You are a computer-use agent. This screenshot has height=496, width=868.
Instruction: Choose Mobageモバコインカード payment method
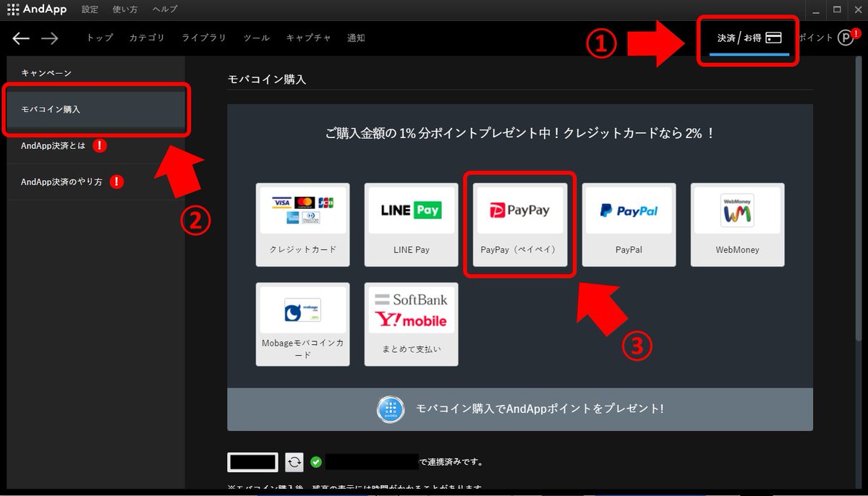(303, 324)
